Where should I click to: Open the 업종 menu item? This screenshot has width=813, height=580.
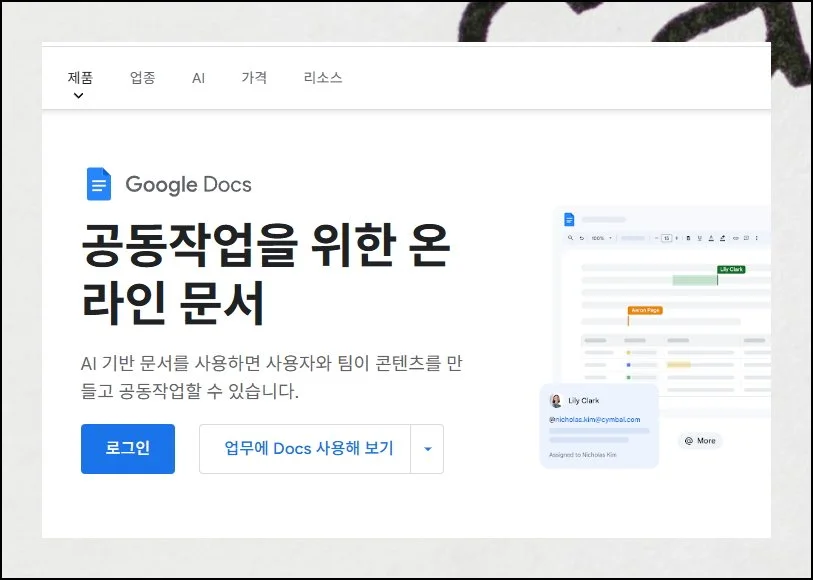(x=142, y=77)
